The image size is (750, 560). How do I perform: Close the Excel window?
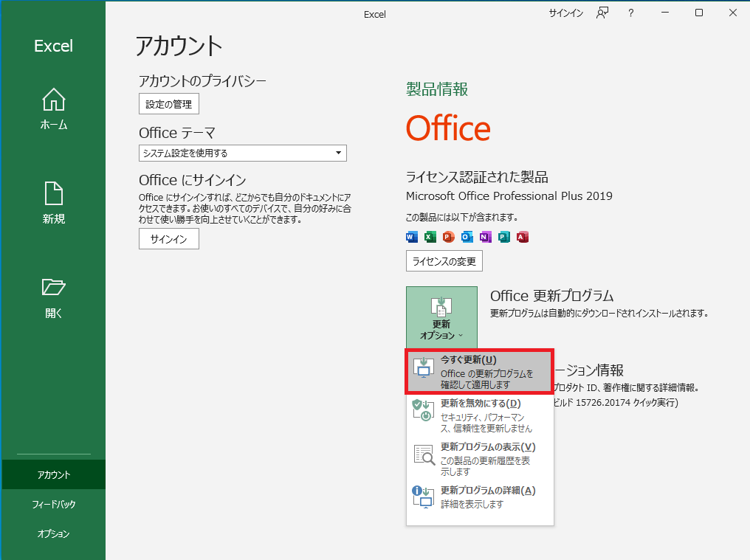(733, 13)
